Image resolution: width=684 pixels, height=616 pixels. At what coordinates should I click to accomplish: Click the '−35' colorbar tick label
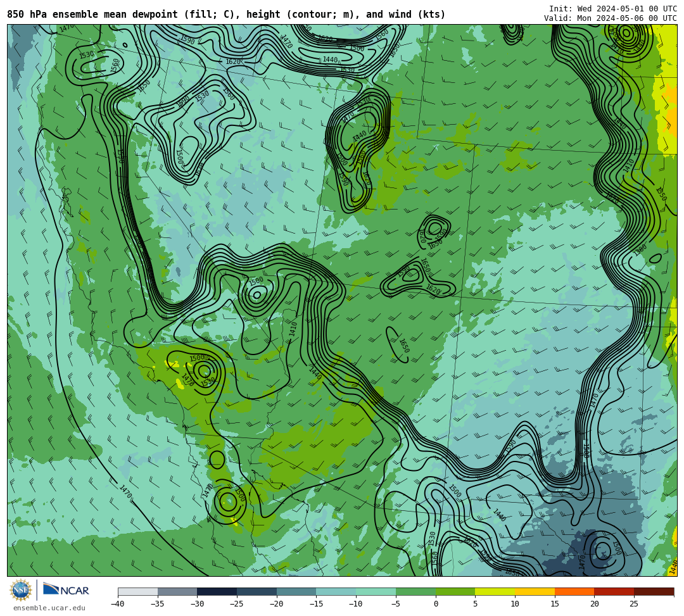[x=158, y=604]
